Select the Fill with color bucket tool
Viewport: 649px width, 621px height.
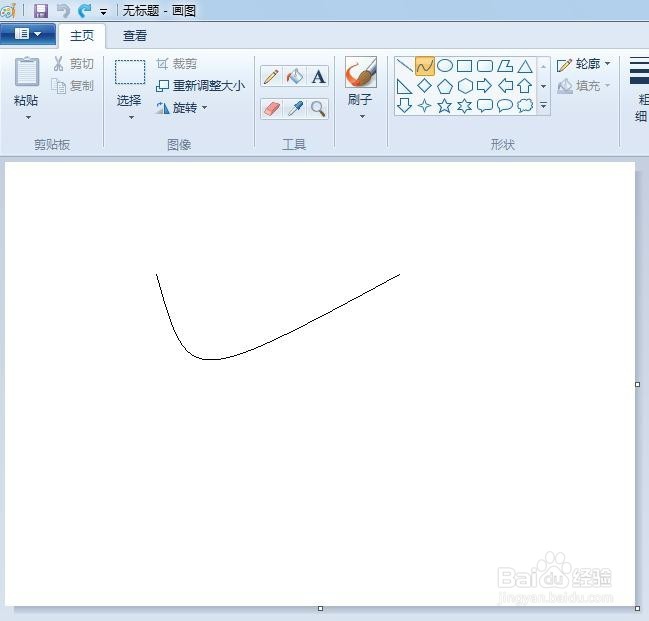click(x=295, y=77)
